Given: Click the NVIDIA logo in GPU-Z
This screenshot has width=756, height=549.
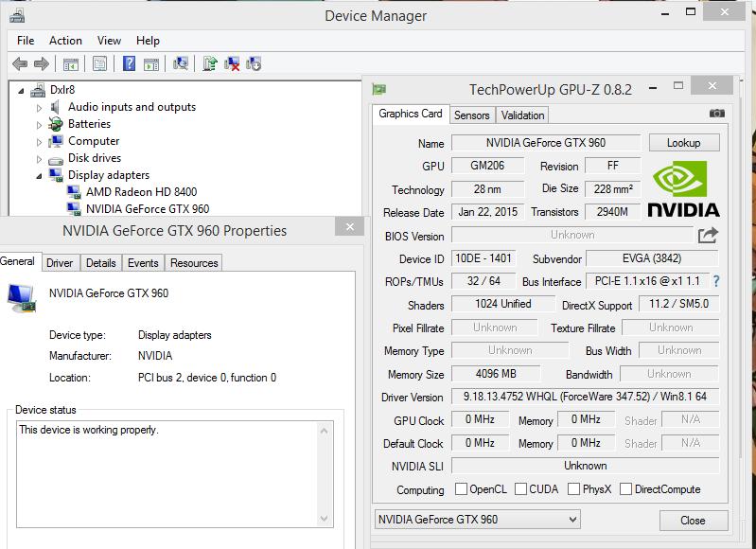Looking at the screenshot, I should 683,188.
